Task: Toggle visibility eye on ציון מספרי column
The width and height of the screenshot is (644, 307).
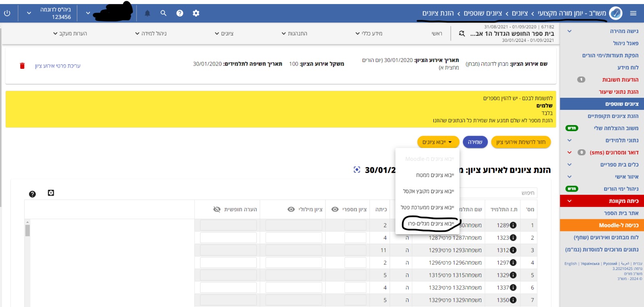Action: [x=335, y=209]
